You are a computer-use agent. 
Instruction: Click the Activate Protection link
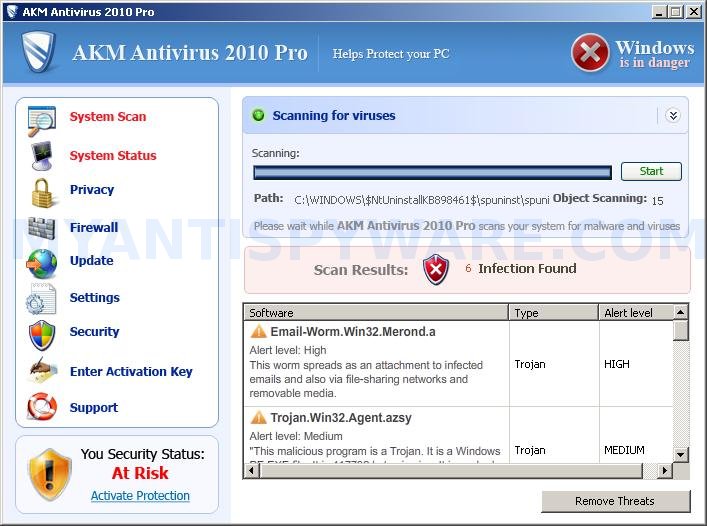click(x=140, y=495)
